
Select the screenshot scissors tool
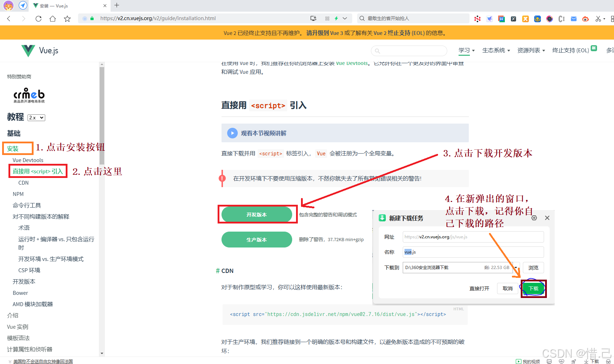(x=598, y=19)
